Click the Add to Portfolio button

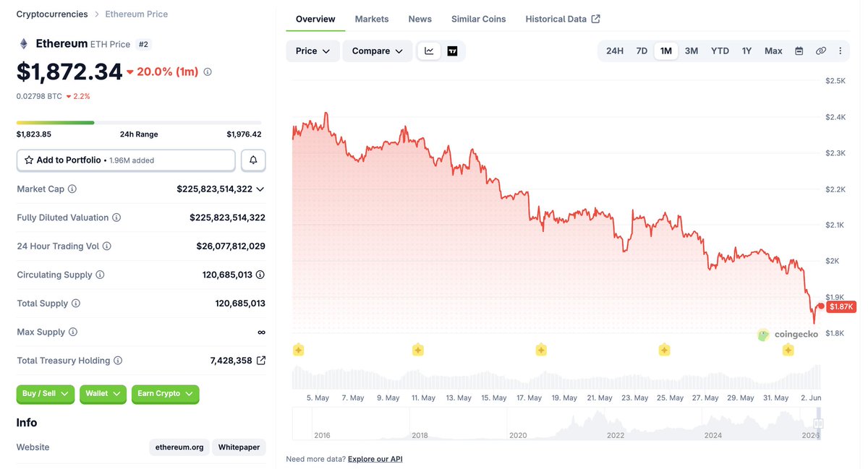point(126,160)
